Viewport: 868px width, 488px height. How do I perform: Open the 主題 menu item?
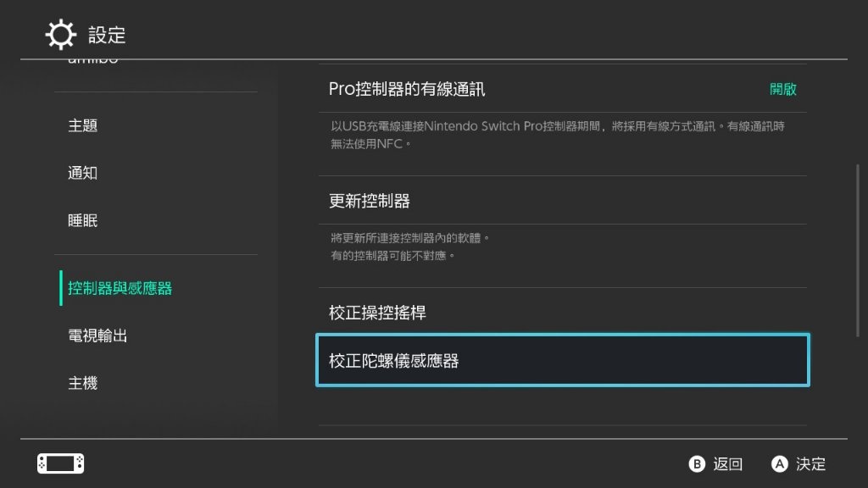[82, 125]
